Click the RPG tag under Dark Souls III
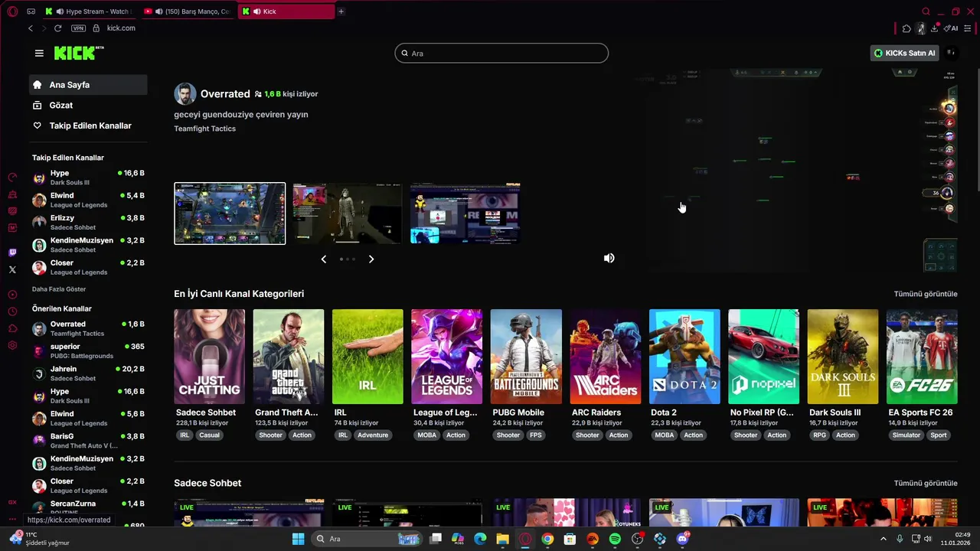 [x=819, y=435]
